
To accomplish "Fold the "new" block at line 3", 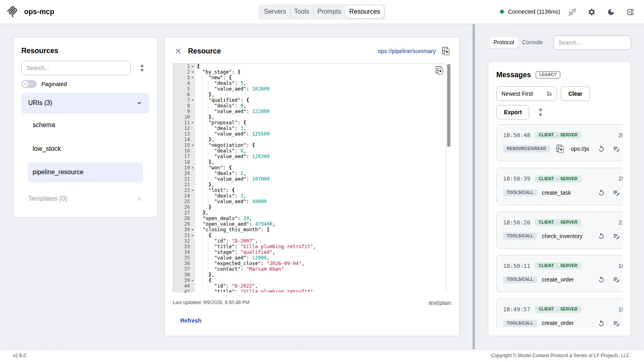I will pos(193,78).
